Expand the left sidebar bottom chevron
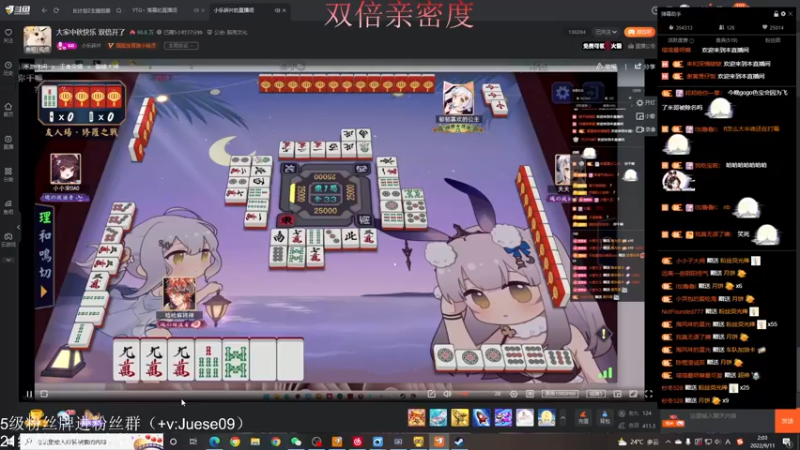This screenshot has height=450, width=800. point(8,260)
